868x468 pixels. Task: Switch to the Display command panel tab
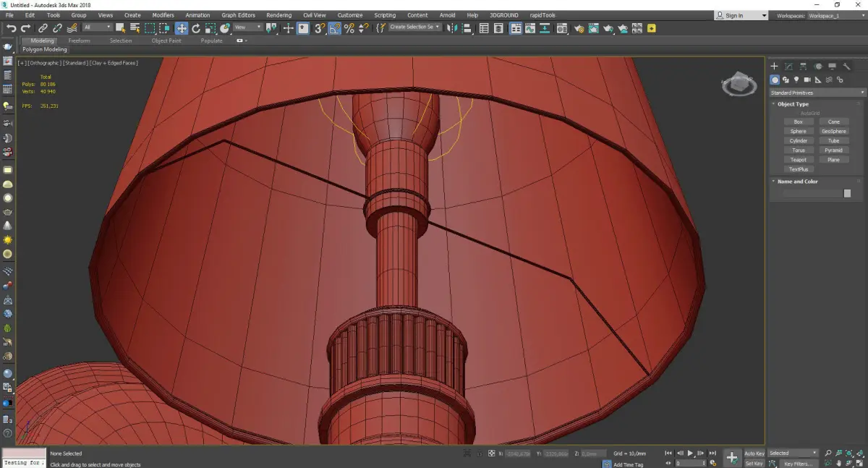pos(833,67)
